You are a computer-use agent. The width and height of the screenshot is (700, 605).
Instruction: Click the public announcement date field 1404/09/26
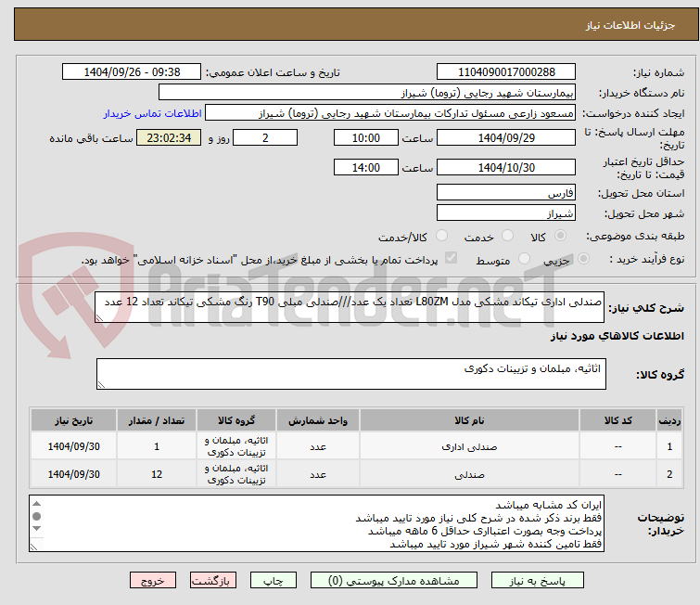click(132, 72)
